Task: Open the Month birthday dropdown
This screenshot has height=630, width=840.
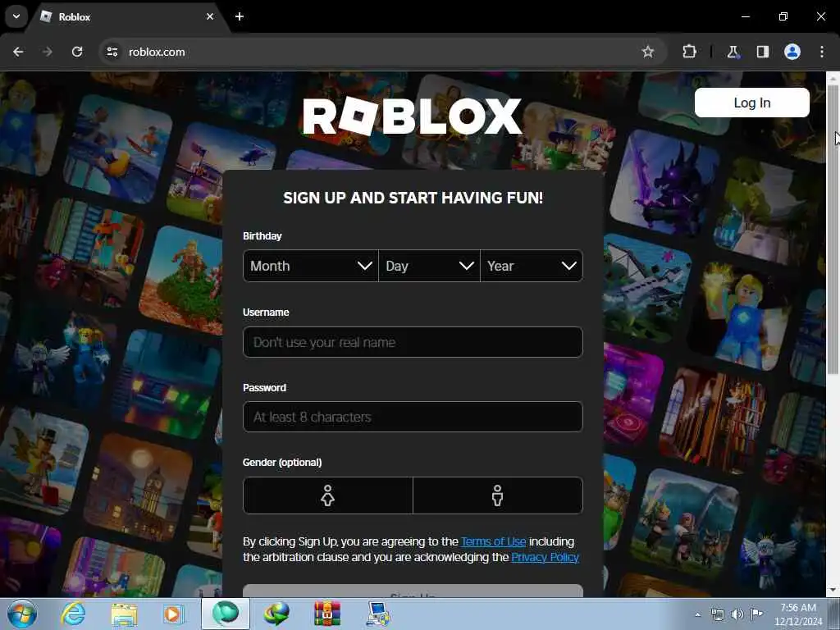Action: point(311,266)
